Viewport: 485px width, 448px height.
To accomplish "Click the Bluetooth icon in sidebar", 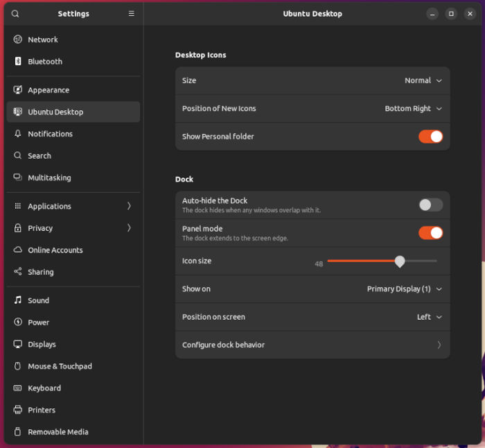I will (17, 61).
